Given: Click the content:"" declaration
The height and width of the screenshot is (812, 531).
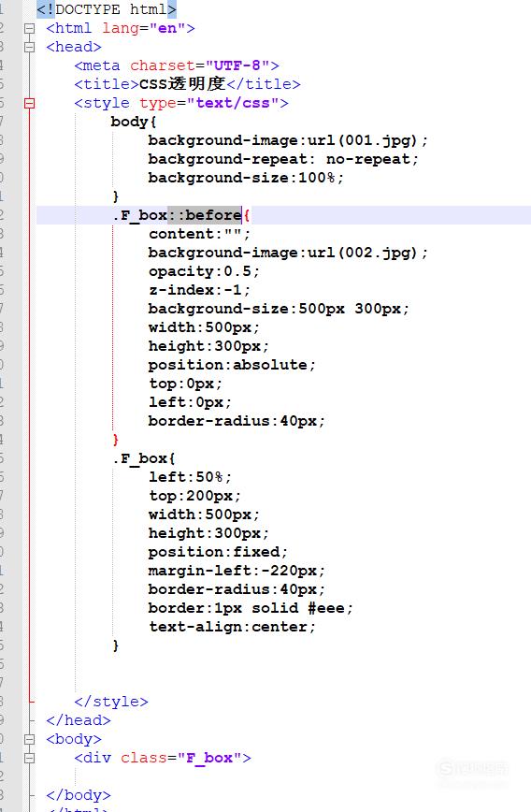Looking at the screenshot, I should pos(199,234).
